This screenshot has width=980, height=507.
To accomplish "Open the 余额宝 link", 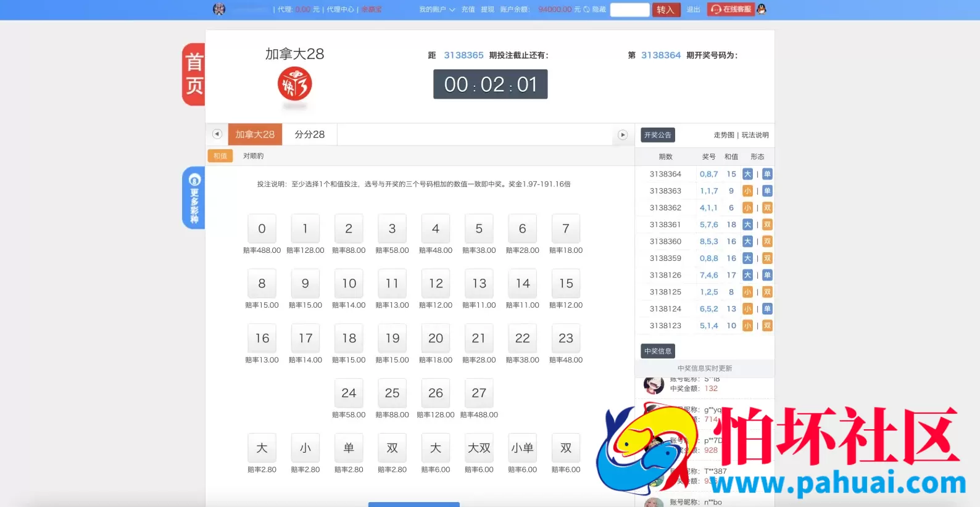I will (x=372, y=9).
